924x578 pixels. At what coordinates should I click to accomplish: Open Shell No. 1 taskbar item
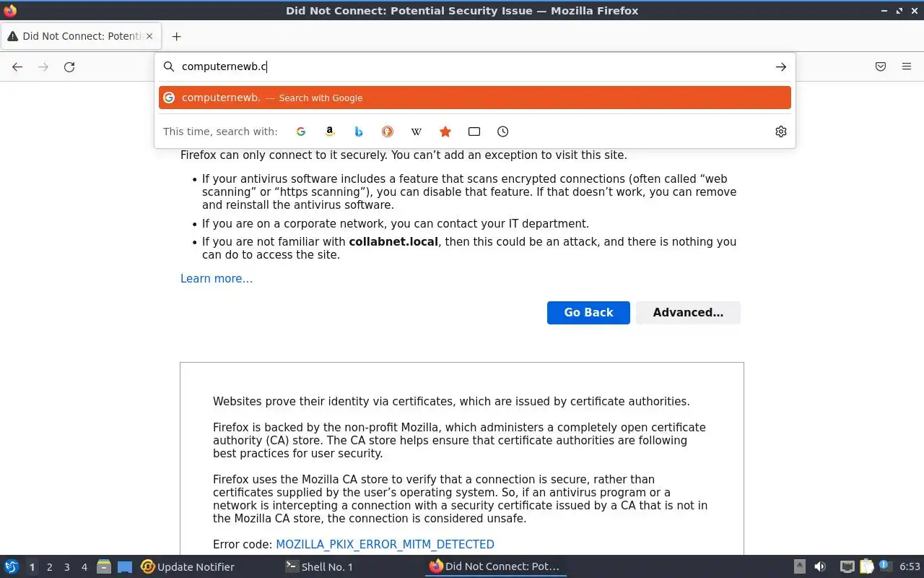[320, 566]
